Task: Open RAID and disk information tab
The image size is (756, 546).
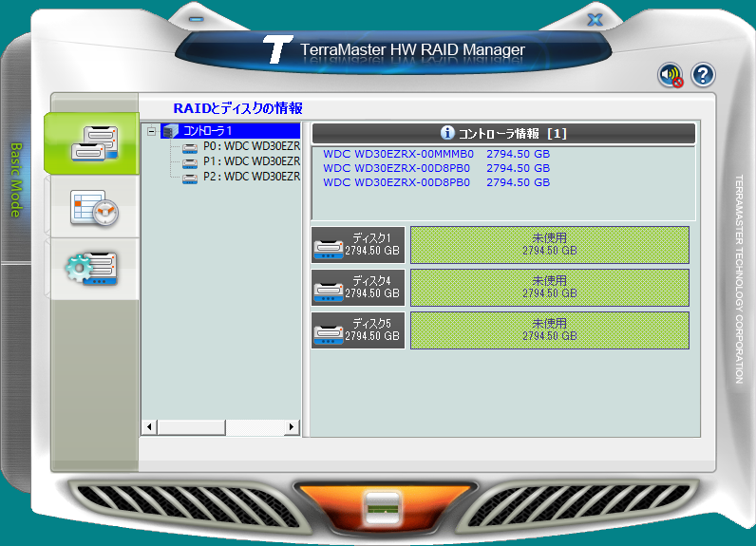Action: (91, 143)
